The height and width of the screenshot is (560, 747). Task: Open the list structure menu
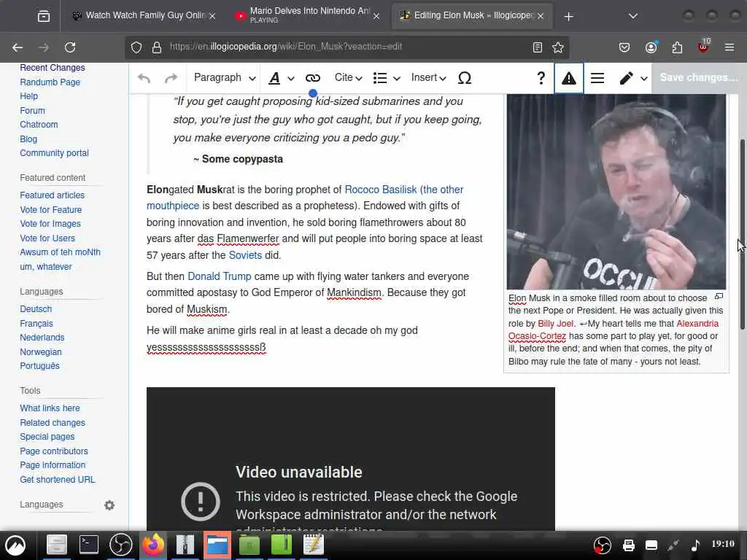pyautogui.click(x=387, y=78)
